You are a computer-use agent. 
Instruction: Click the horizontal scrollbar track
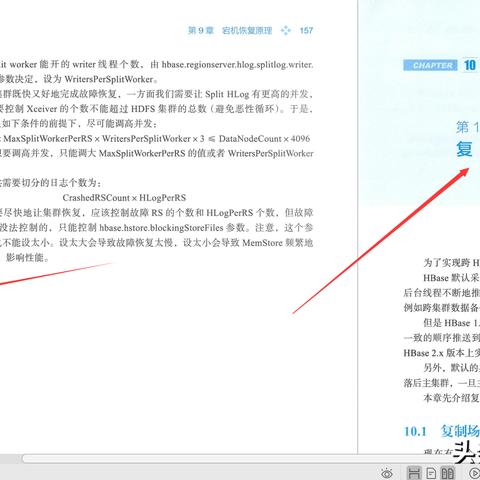(x=233, y=459)
